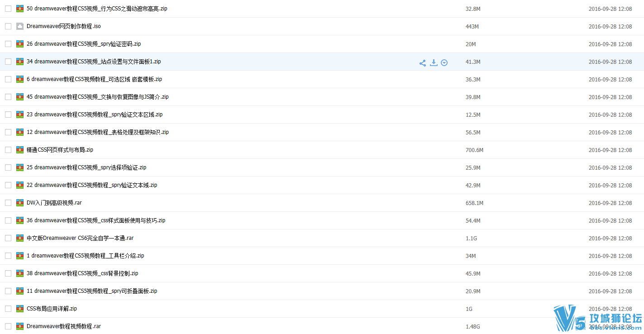Click the share icon on the highlighted row

(x=422, y=63)
